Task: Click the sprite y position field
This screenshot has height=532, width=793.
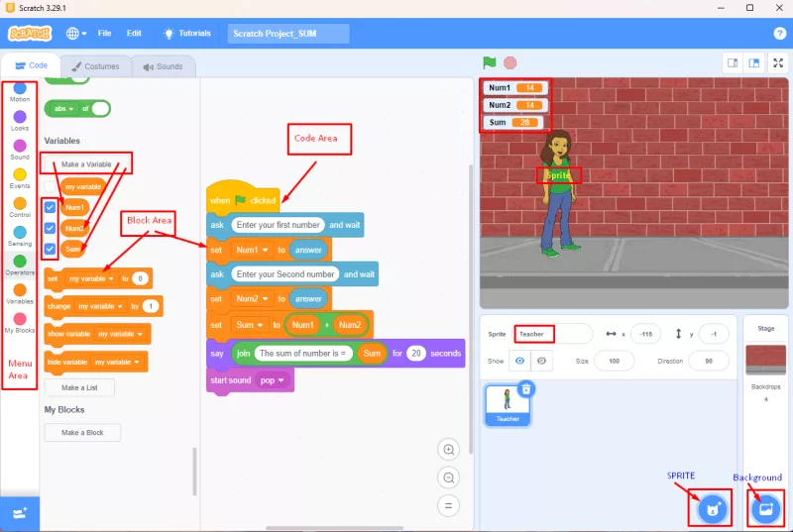Action: 714,334
